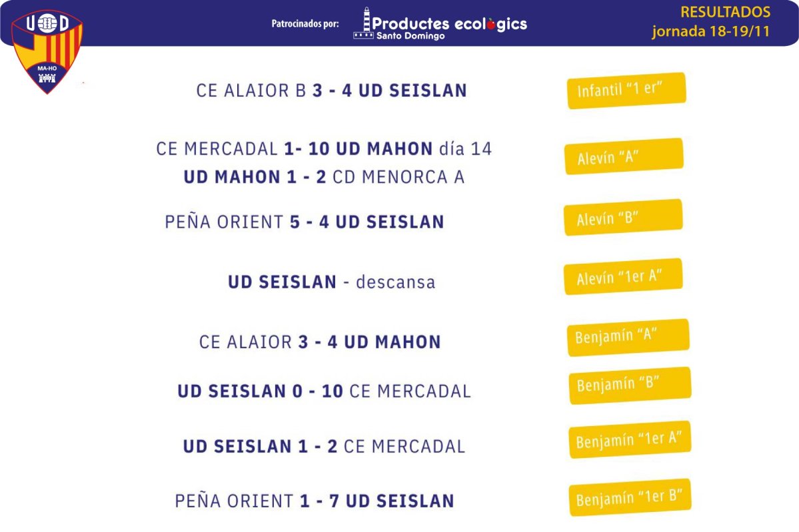
Task: Click the UD SEISLAN - descansa line
Action: coord(332,282)
